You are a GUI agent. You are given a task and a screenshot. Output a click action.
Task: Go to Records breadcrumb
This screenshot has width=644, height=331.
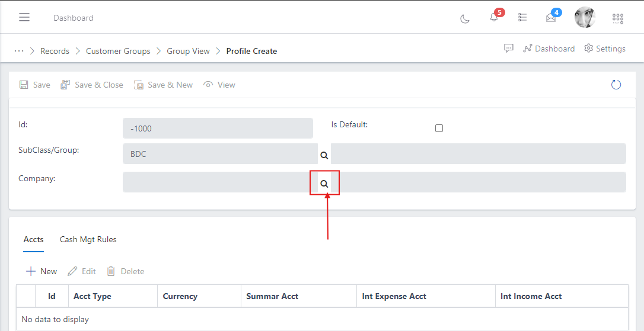tap(55, 52)
